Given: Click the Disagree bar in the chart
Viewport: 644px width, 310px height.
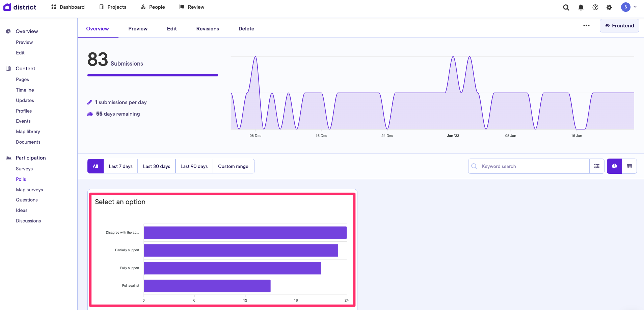Looking at the screenshot, I should tap(245, 233).
